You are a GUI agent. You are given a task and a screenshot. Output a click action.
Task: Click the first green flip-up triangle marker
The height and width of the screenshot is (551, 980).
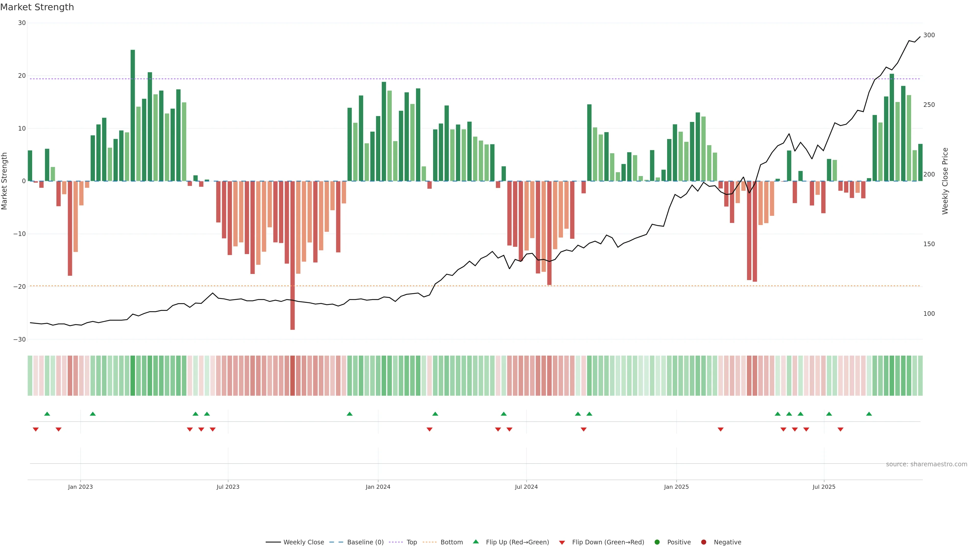pos(47,414)
